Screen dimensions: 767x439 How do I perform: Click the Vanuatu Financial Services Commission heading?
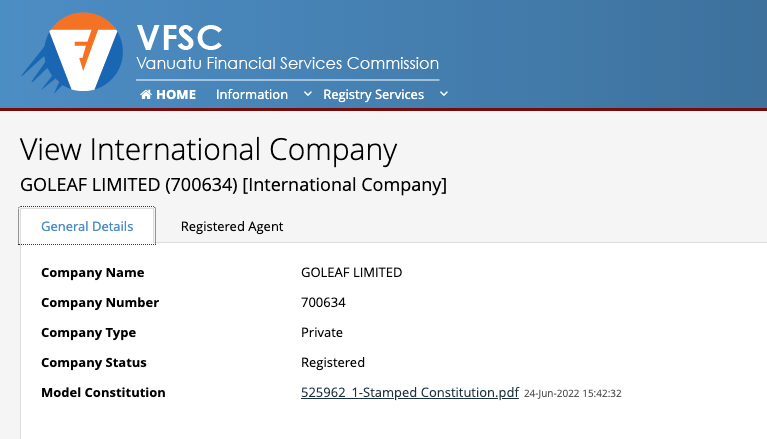click(288, 63)
